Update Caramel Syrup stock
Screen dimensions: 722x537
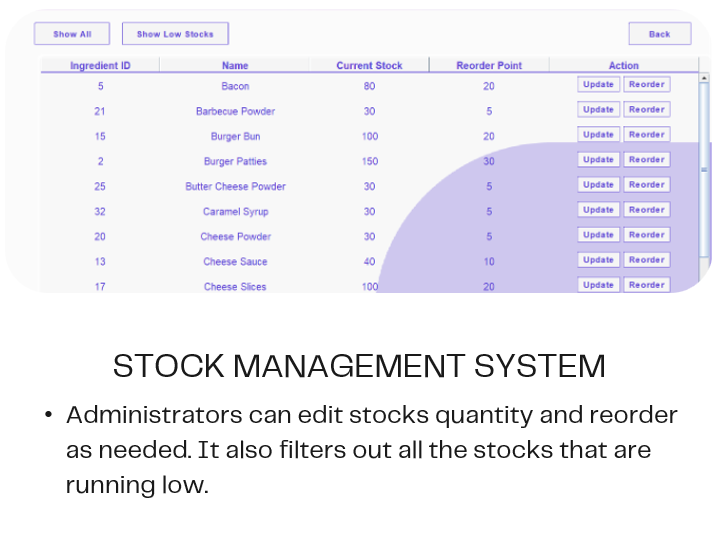click(x=598, y=210)
